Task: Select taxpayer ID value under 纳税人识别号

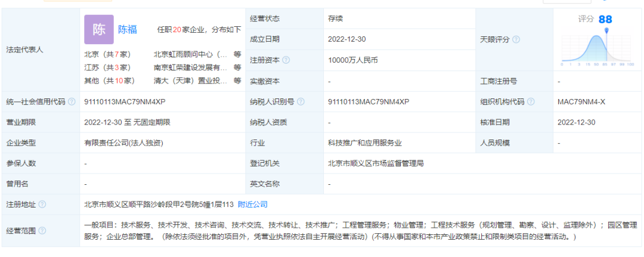Action: tap(369, 102)
